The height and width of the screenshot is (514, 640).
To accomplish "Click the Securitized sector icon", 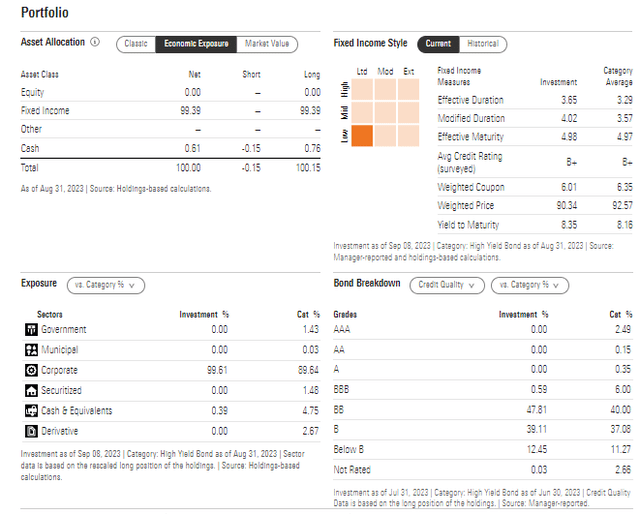I will (29, 390).
